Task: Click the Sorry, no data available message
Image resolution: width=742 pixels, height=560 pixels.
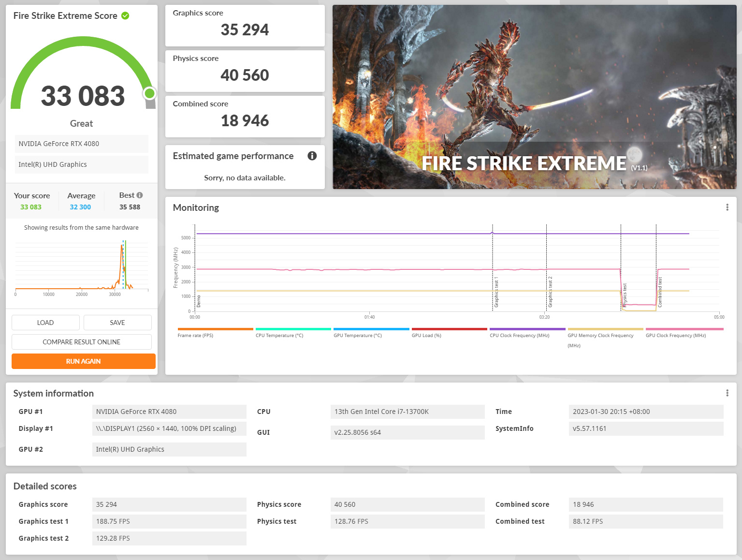Action: click(245, 177)
